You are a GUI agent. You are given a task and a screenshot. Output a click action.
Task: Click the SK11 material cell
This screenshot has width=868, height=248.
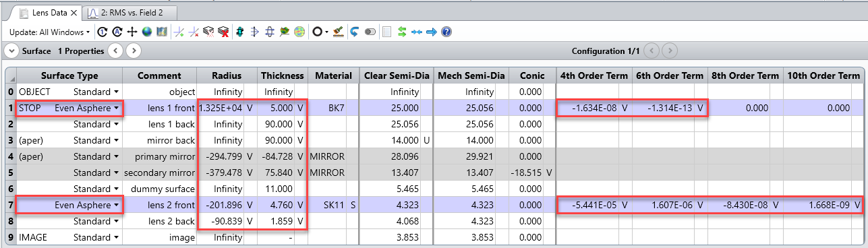tap(328, 205)
